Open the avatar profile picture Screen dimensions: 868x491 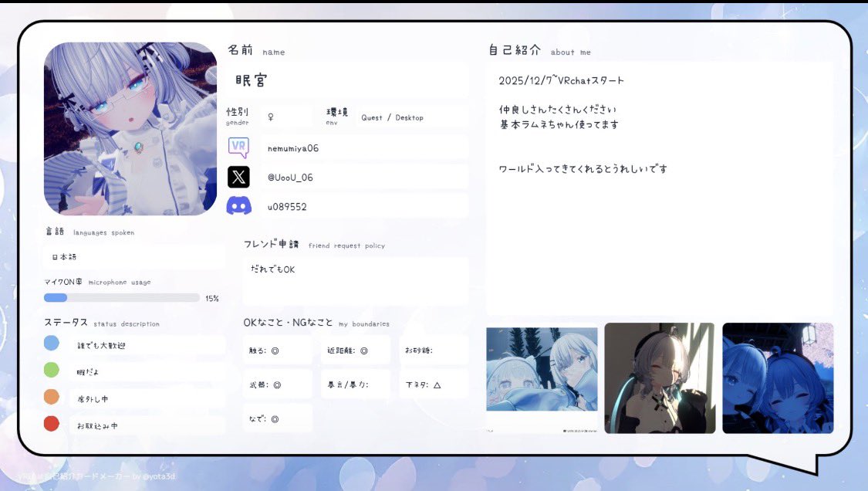click(130, 129)
